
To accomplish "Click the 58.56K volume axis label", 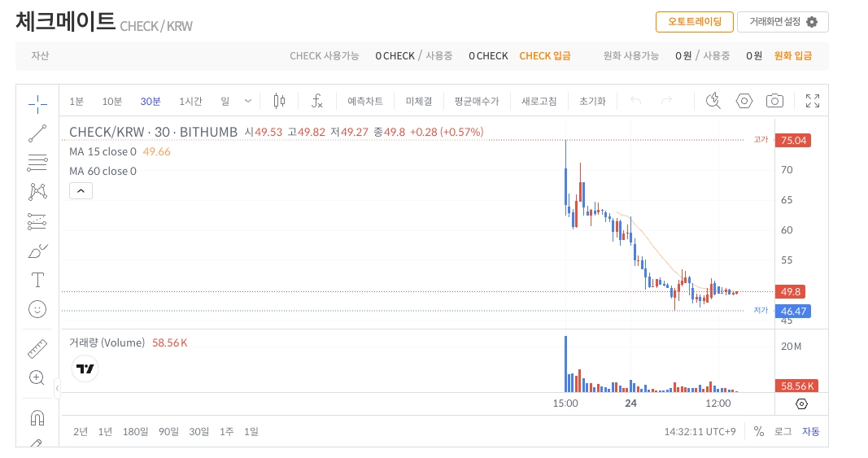I will (796, 386).
